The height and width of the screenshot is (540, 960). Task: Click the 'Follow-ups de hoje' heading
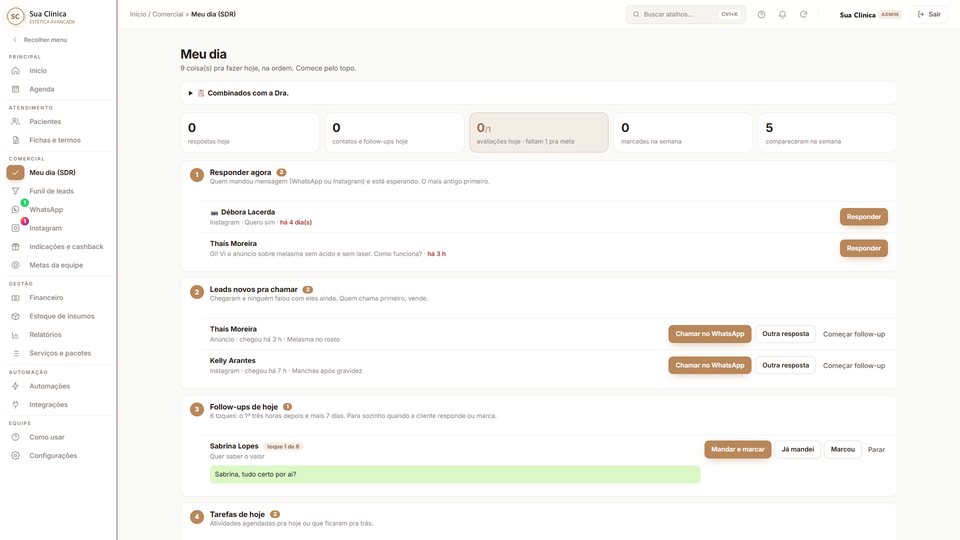point(244,407)
